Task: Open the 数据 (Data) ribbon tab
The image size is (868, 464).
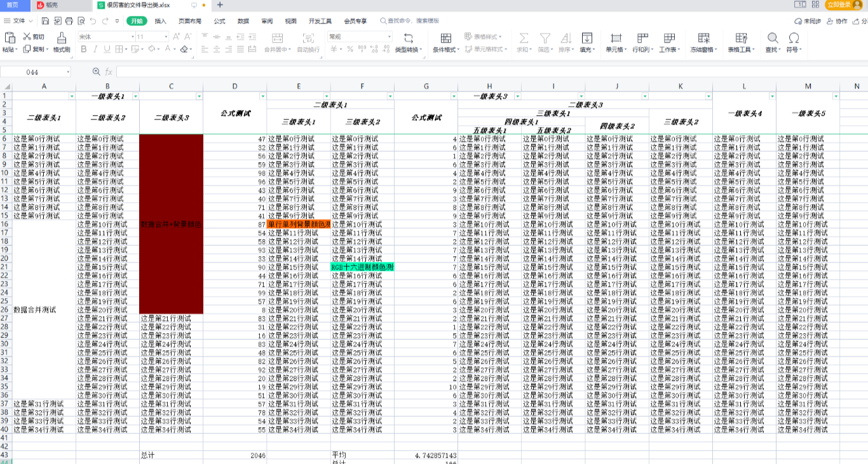Action: click(243, 21)
